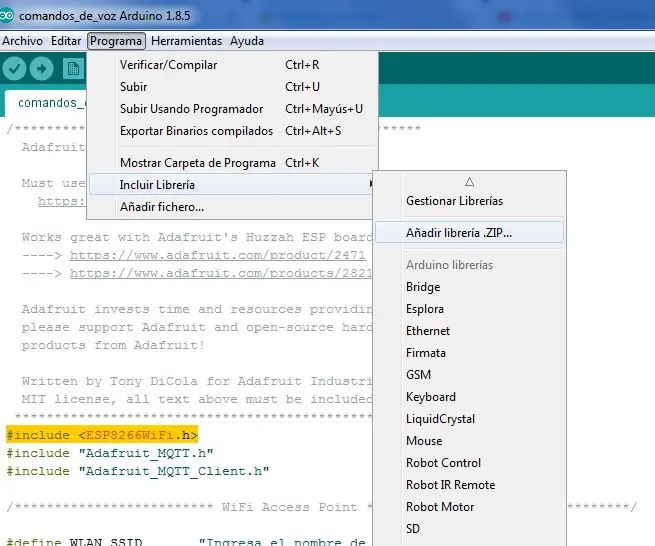
Task: Click the Works great with Adafruit's Huzzah line
Action: [197, 237]
